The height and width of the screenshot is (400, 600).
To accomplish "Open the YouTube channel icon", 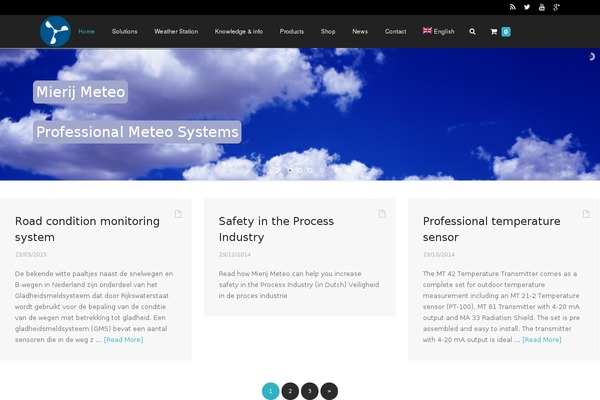I will 541,7.
